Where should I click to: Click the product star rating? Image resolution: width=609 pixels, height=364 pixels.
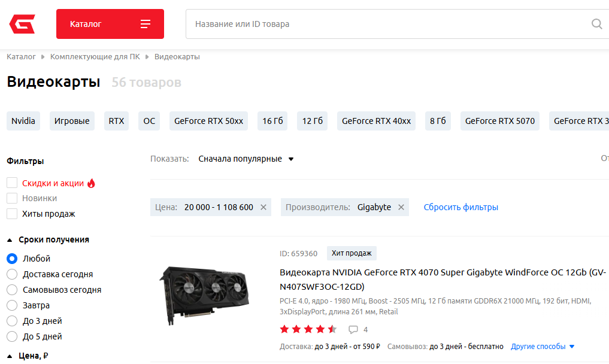308,329
